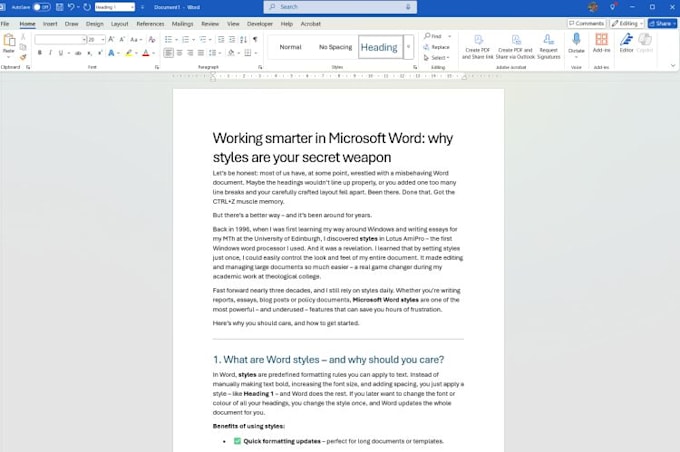
Task: Click the Text Effects blue A icon
Action: click(x=111, y=53)
